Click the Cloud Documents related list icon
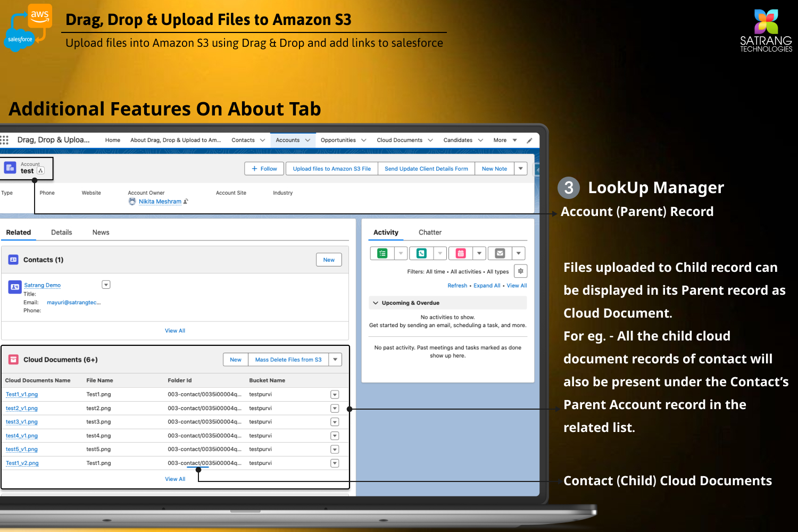The height and width of the screenshot is (532, 798). coord(13,360)
